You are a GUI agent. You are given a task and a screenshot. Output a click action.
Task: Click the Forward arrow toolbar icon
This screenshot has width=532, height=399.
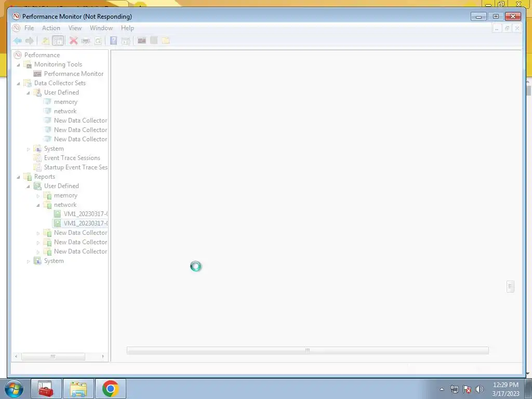pyautogui.click(x=30, y=41)
